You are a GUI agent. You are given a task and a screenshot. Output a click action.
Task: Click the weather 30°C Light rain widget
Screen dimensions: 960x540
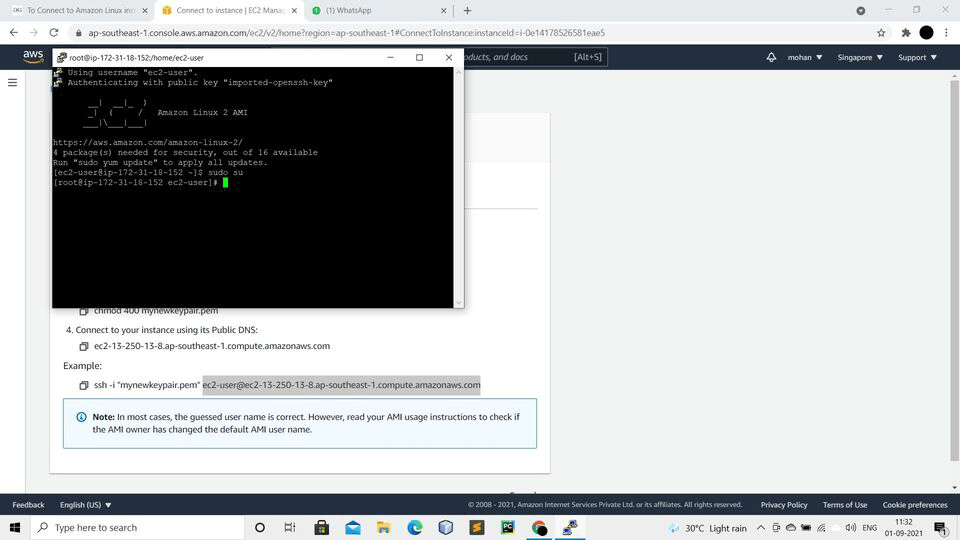708,528
